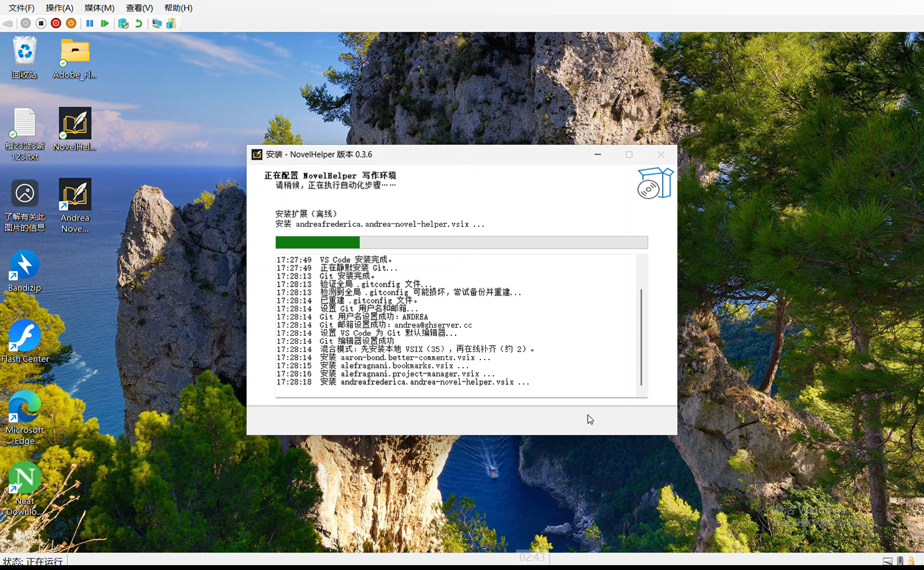Click the installer progress bar

coord(461,242)
